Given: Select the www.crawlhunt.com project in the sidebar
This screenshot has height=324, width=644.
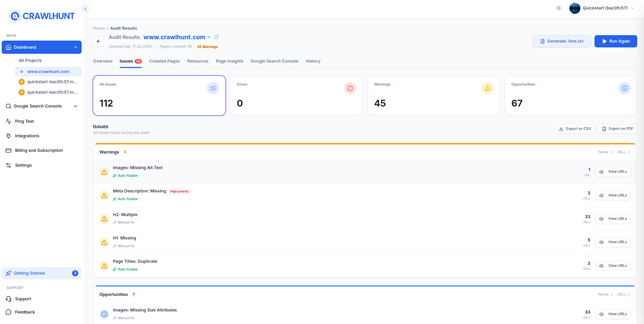Looking at the screenshot, I should 48,72.
